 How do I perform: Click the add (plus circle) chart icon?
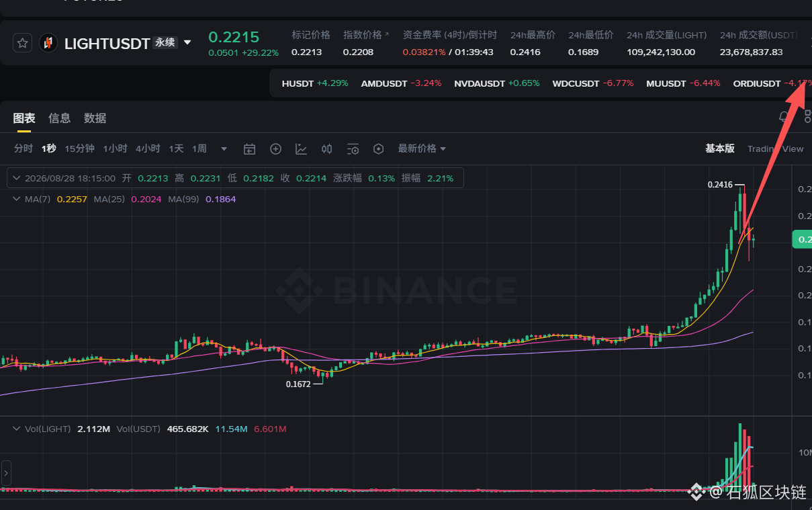pos(275,149)
